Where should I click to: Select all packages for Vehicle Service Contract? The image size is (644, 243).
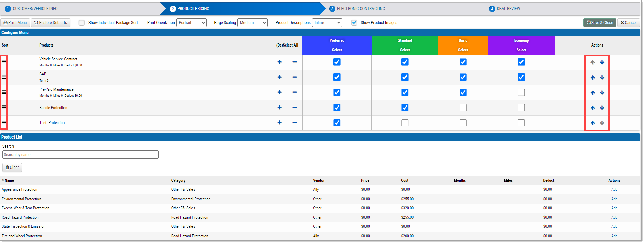point(279,62)
